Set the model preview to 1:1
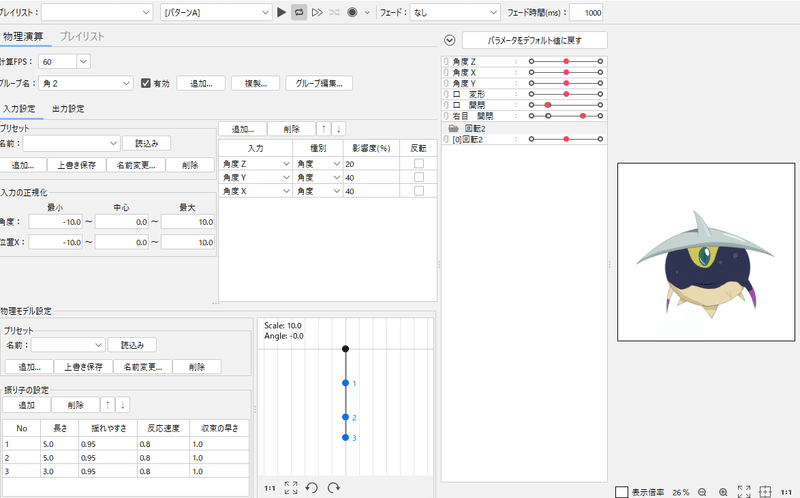 (786, 492)
